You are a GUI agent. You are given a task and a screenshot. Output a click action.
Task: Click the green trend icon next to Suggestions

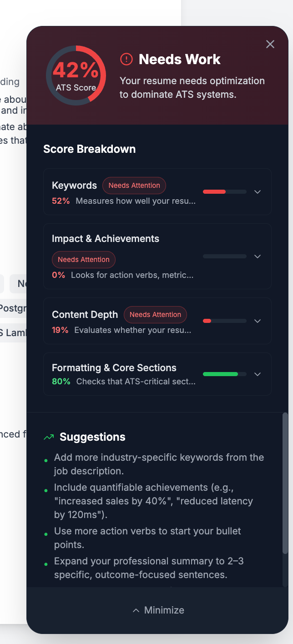tap(48, 436)
